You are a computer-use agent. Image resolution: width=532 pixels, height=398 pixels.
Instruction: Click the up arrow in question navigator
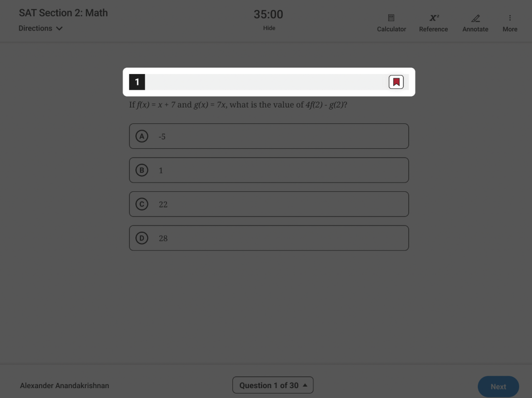click(x=305, y=385)
